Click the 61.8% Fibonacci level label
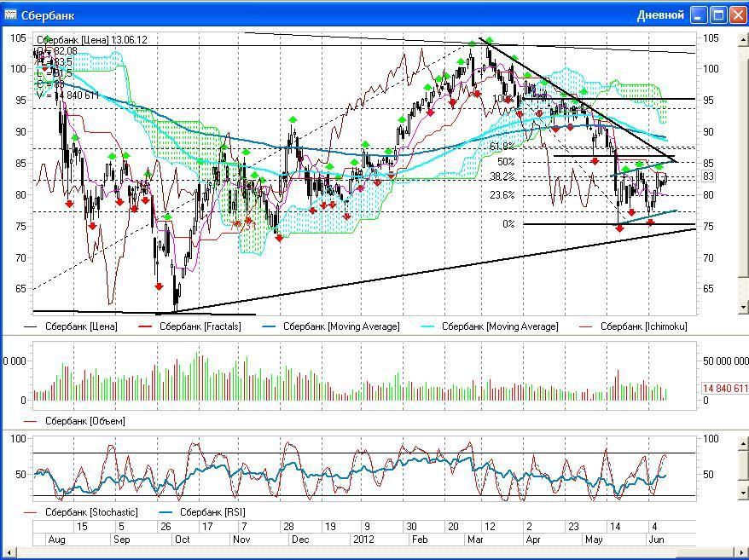 point(502,146)
